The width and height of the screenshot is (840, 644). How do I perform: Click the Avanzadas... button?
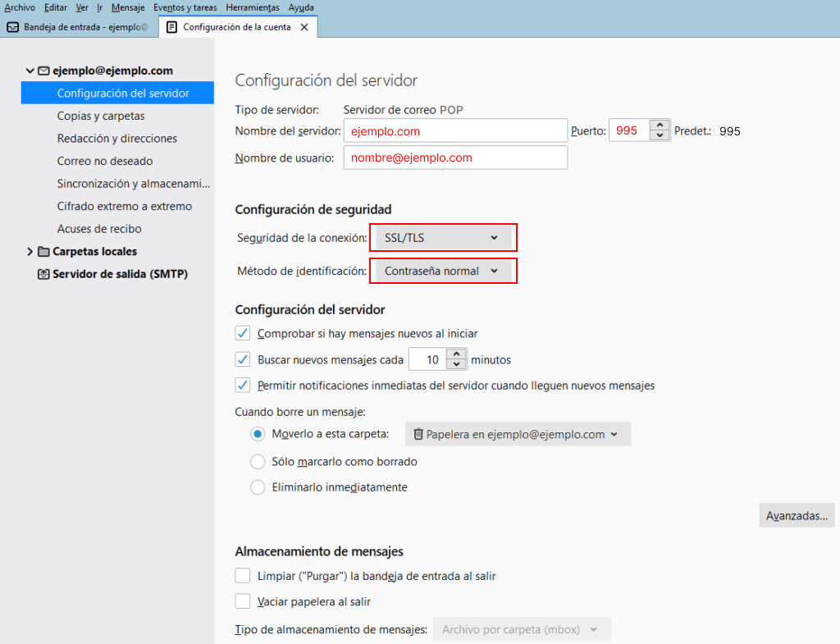pyautogui.click(x=796, y=516)
